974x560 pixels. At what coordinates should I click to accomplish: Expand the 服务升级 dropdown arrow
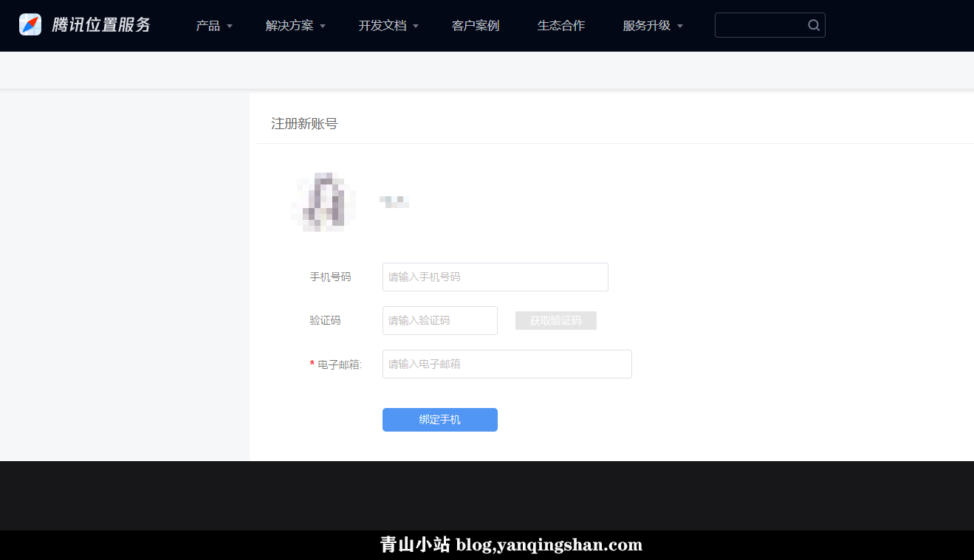point(680,26)
